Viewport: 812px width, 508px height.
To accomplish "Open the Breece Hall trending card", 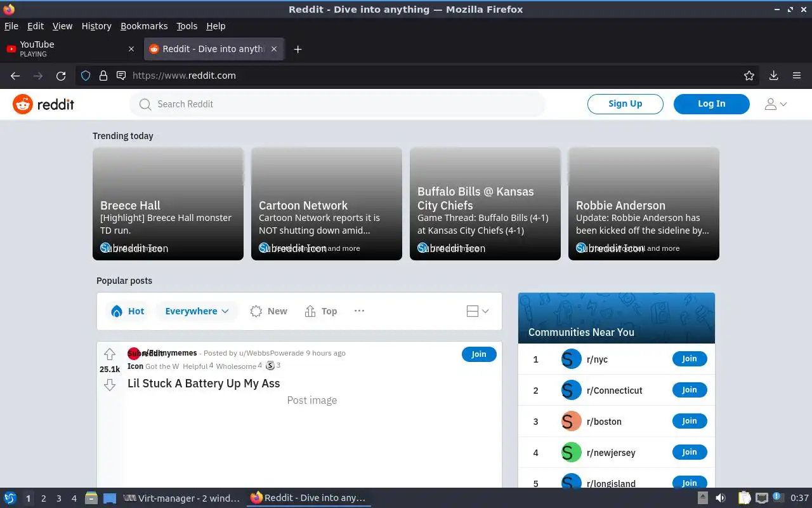I will [x=168, y=204].
